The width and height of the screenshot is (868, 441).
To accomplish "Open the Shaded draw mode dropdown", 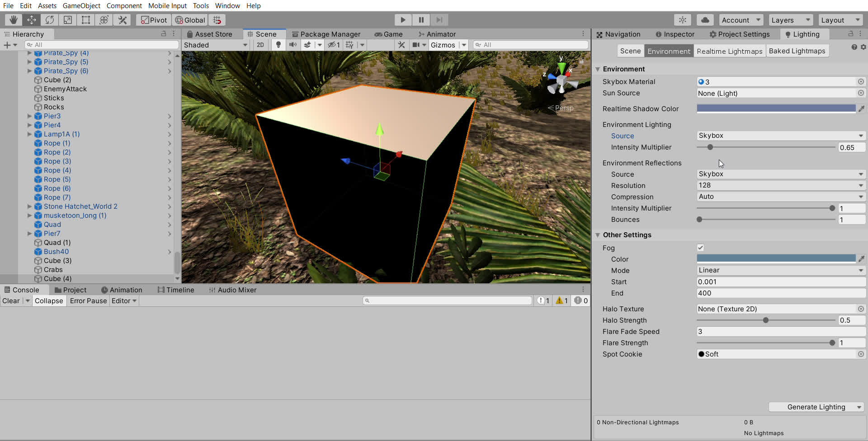I will click(215, 45).
